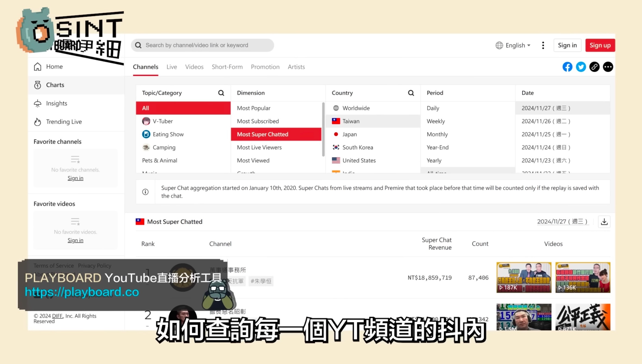The width and height of the screenshot is (642, 364).
Task: Select Most Live Viewers dimension
Action: 276,147
